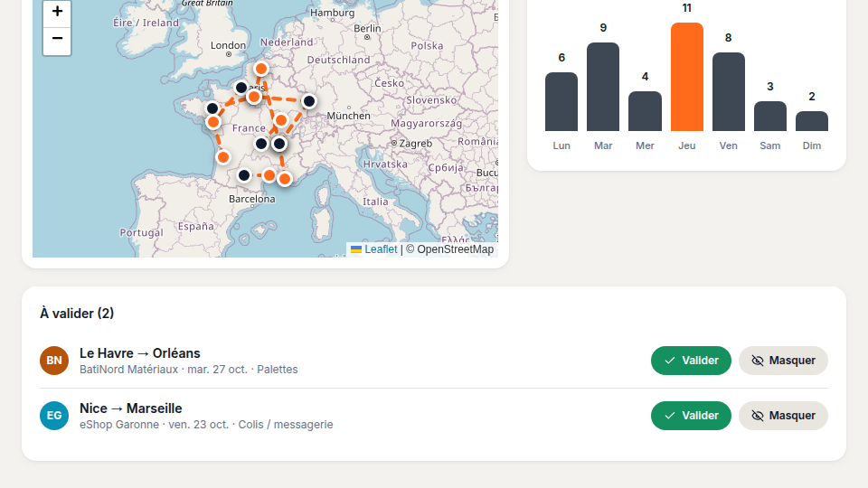Screen dimensions: 868x488
Task: Click eShop Garonne · ven. 23 oct. details line
Action: [206, 425]
